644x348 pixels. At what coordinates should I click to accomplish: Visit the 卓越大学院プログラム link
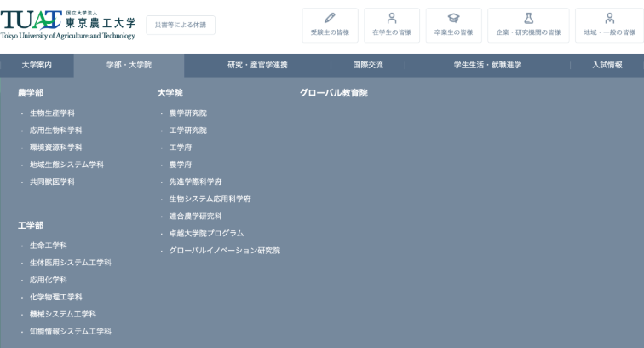click(206, 233)
